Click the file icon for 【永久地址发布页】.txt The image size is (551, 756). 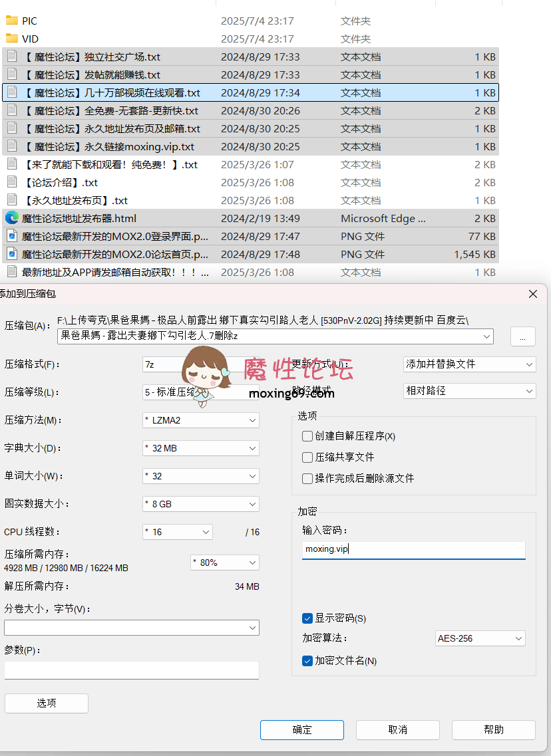12,199
